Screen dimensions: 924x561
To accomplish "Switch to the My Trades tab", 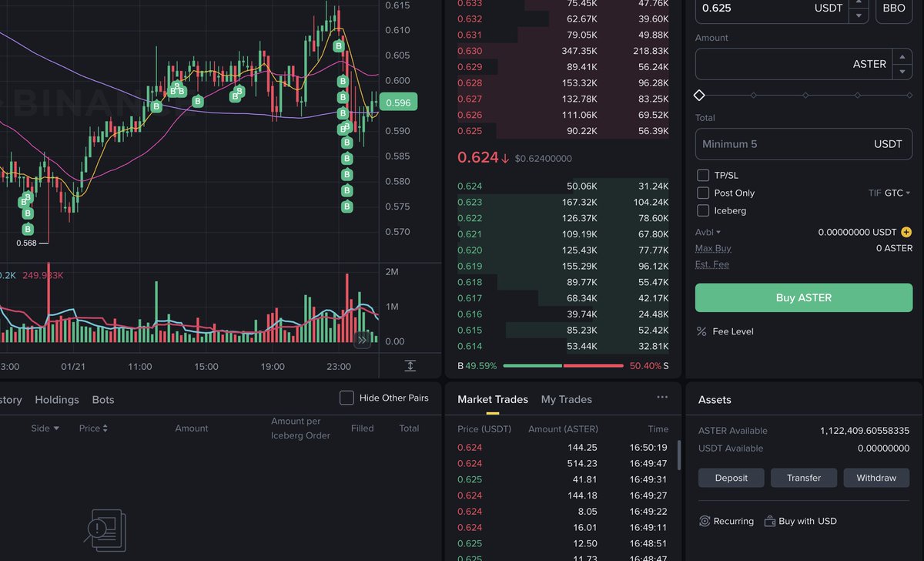I will point(567,399).
